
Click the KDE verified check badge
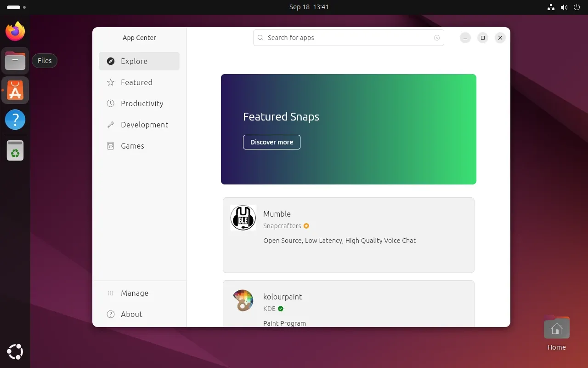281,309
